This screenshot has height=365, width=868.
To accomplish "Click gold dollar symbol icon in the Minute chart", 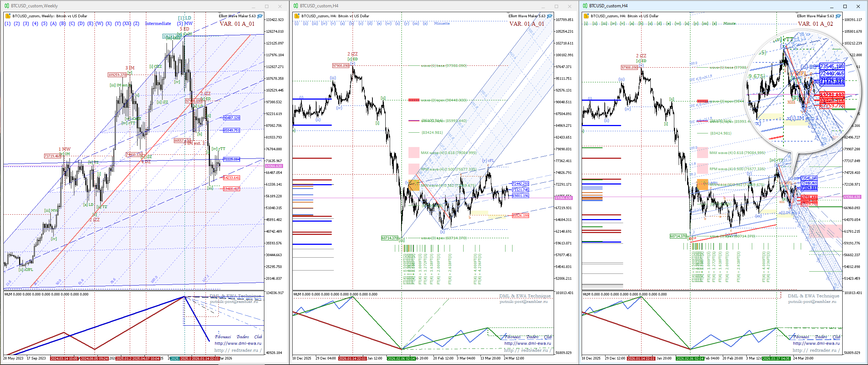I will 586,16.
